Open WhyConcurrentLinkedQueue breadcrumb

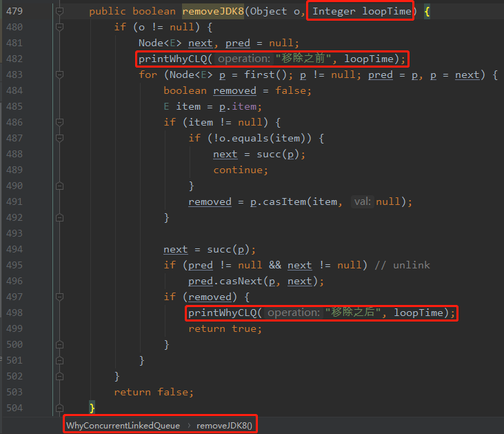123,425
